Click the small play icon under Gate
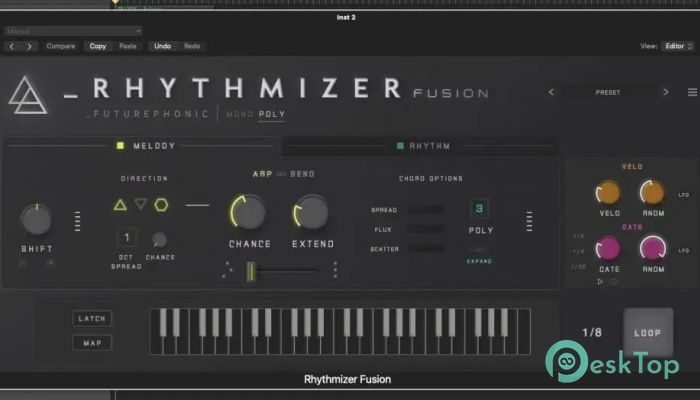Viewport: 700px width, 400px height. 601,282
